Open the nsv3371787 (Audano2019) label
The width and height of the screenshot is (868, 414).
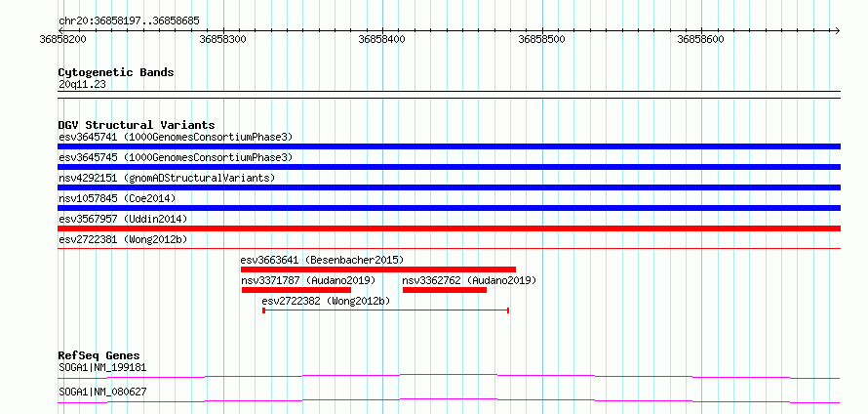[x=308, y=280]
